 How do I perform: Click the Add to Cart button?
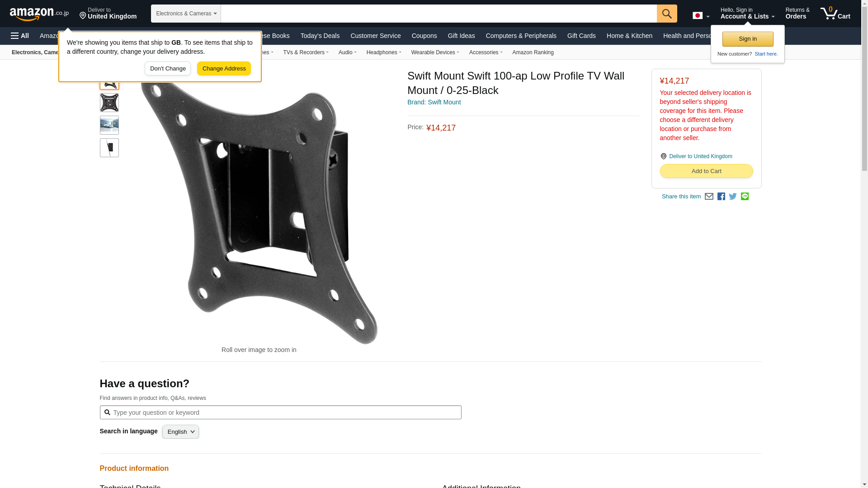(x=706, y=171)
